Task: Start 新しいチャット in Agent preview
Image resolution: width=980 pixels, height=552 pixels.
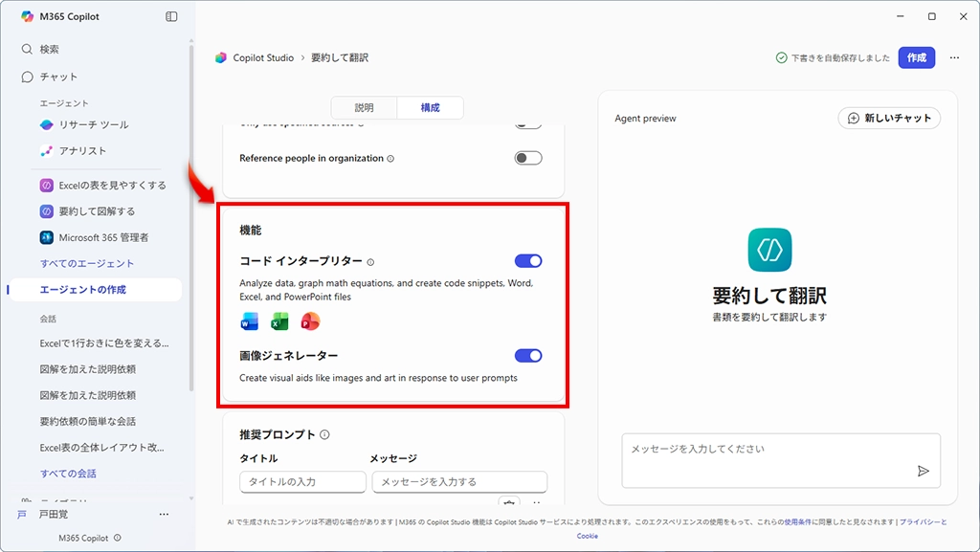Action: pyautogui.click(x=889, y=118)
